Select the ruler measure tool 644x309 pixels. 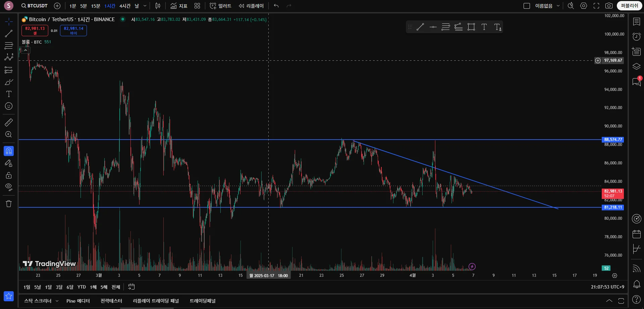pyautogui.click(x=9, y=122)
